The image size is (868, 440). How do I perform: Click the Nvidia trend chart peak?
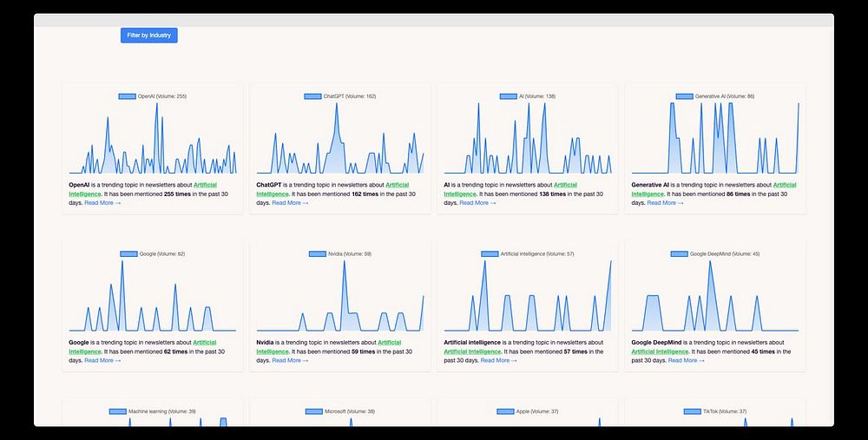coord(345,261)
